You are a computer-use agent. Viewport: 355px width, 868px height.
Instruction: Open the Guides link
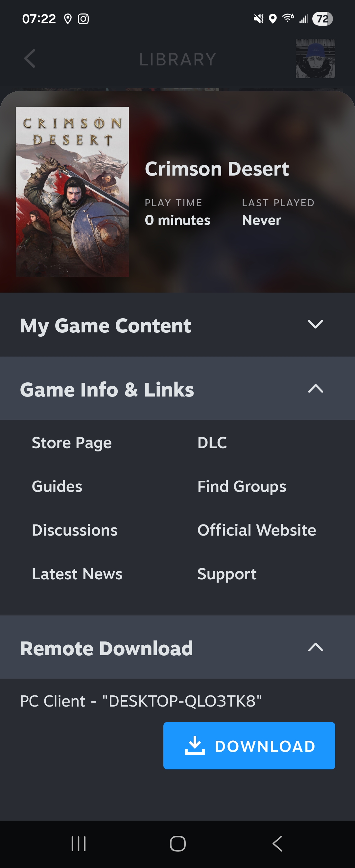57,486
